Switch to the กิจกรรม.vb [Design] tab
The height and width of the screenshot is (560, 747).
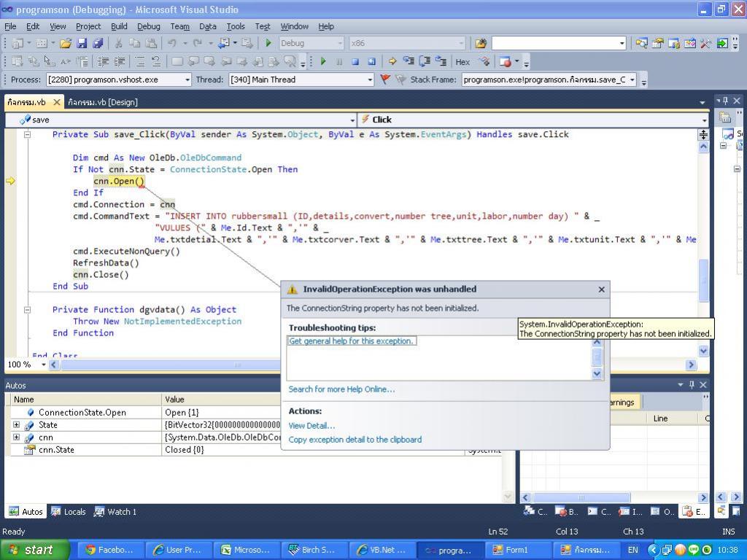point(103,102)
